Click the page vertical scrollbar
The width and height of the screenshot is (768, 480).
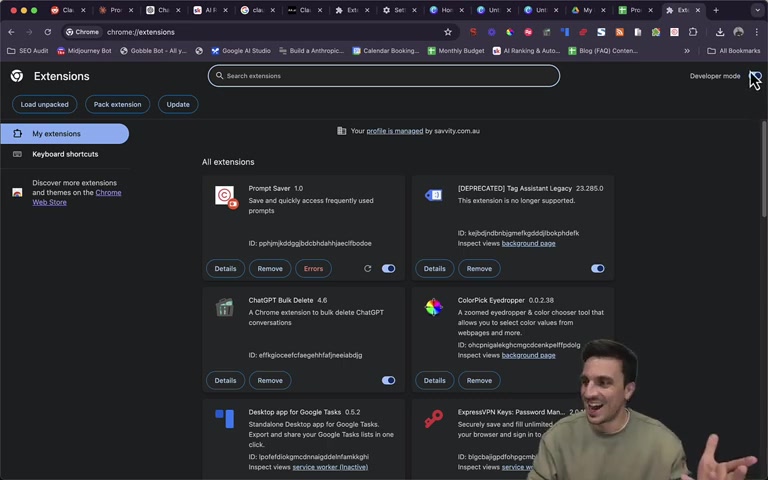pos(764,169)
